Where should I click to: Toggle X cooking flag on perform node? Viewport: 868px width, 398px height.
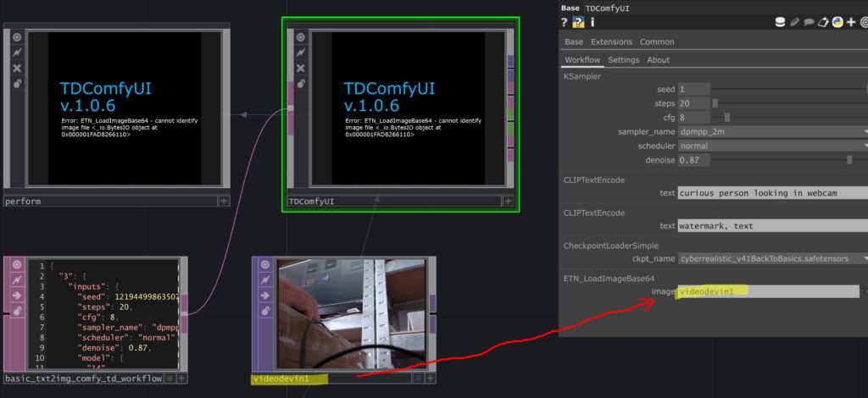click(x=17, y=68)
